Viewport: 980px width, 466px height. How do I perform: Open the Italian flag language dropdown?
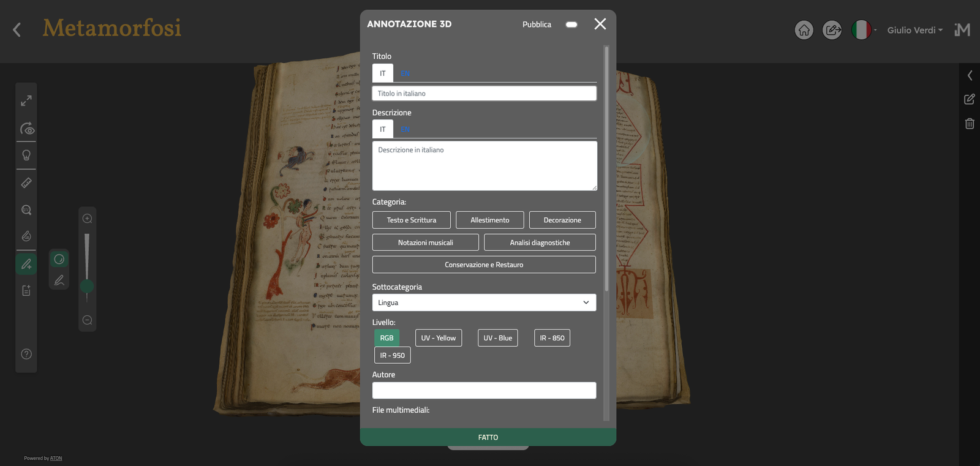point(864,30)
